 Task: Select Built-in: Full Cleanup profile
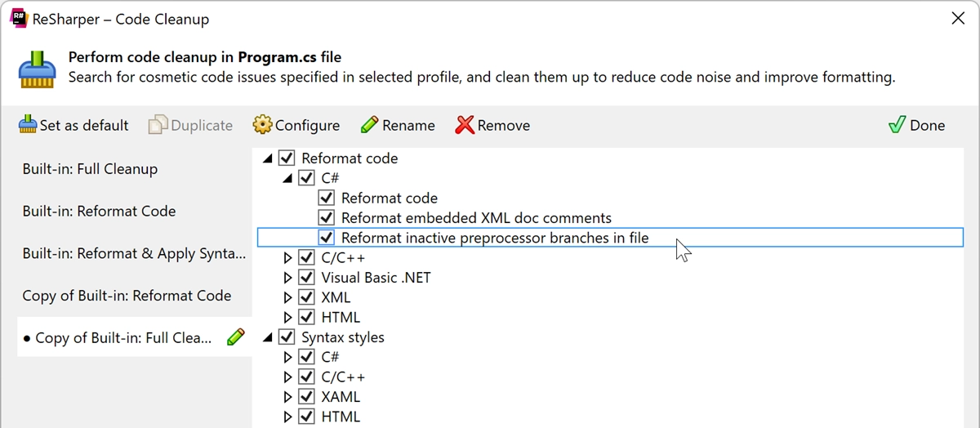(x=135, y=169)
